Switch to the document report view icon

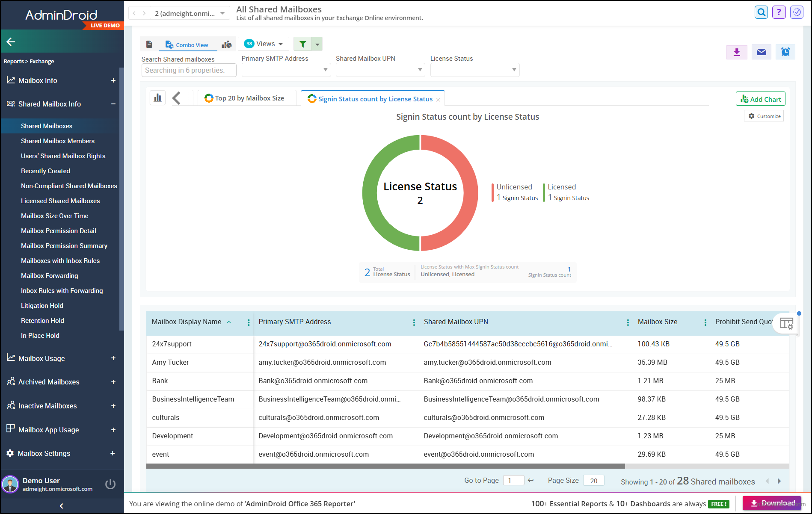(x=149, y=44)
